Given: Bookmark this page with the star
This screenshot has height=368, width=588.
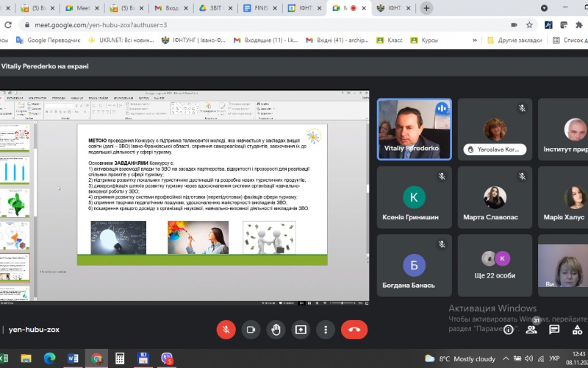Looking at the screenshot, I should click(529, 25).
